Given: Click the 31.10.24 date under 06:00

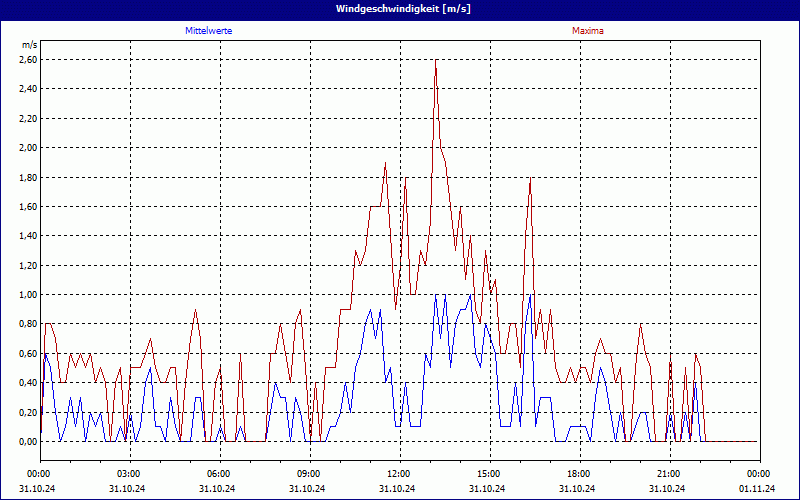Looking at the screenshot, I should click(x=217, y=488).
